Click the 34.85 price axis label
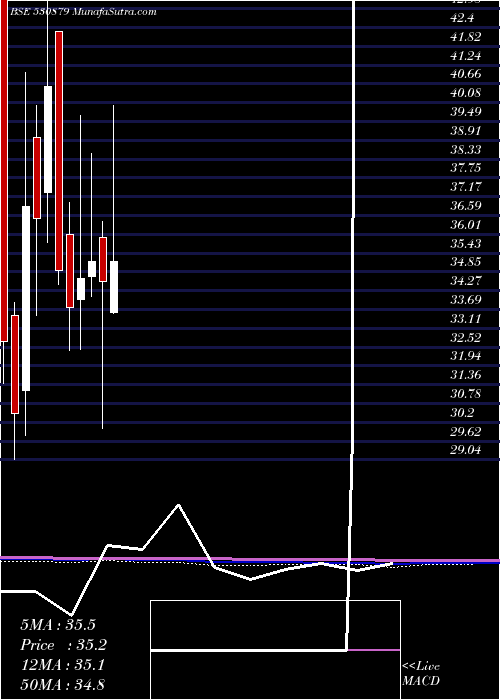The height and width of the screenshot is (700, 500). pyautogui.click(x=466, y=262)
